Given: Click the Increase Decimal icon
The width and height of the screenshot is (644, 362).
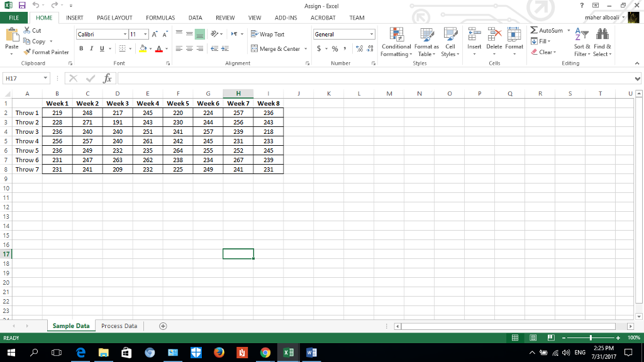Looking at the screenshot, I should click(358, 49).
